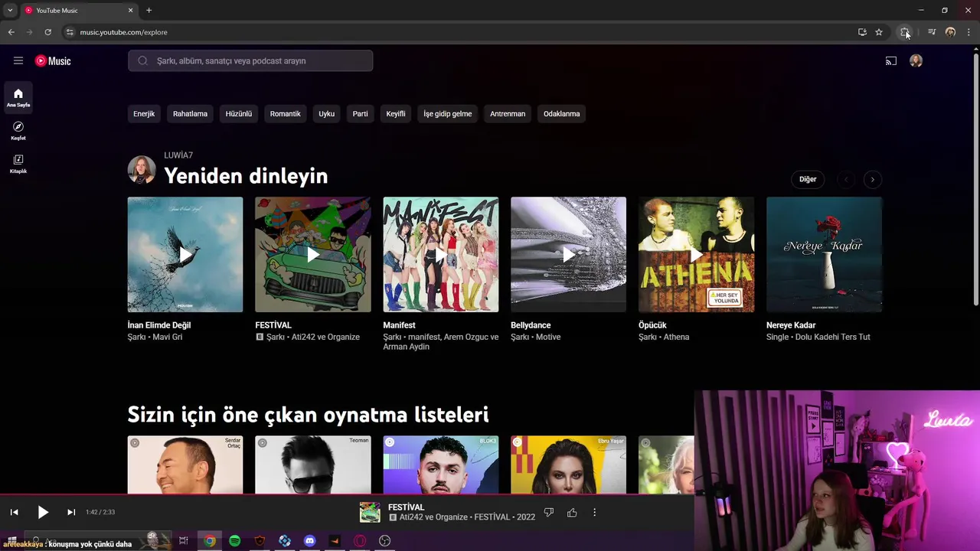This screenshot has height=551, width=980.
Task: Click the address bar URL
Action: (123, 32)
